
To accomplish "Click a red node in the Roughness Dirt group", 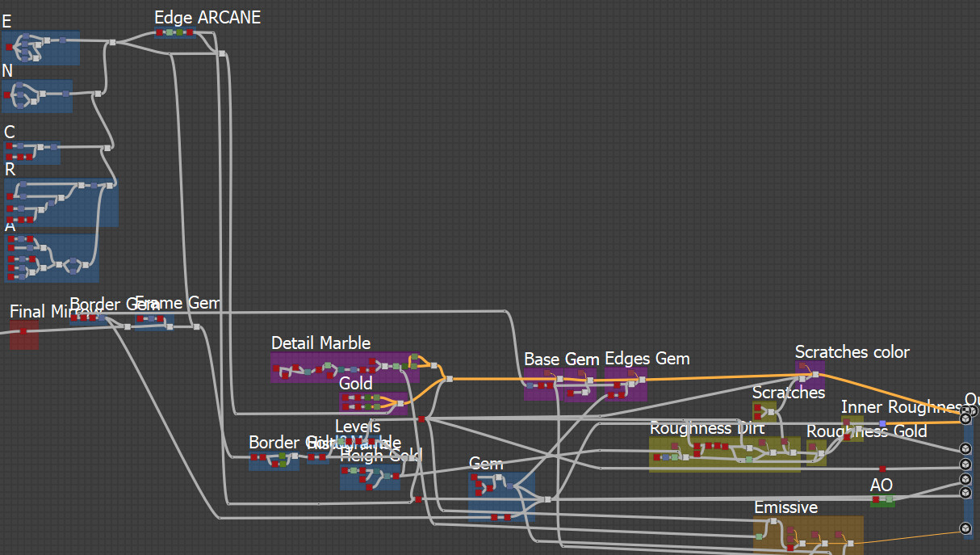I will coord(697,445).
